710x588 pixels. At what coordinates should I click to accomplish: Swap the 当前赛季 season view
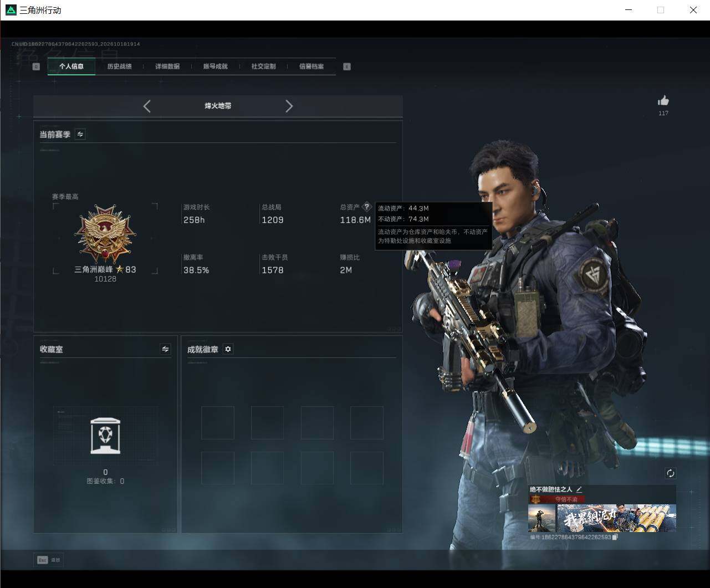tap(80, 134)
